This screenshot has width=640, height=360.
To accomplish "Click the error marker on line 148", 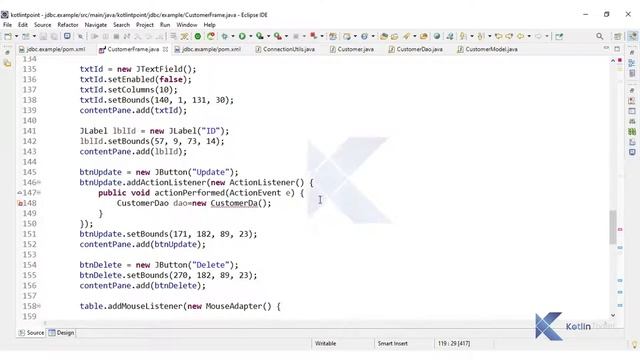I will point(20,203).
